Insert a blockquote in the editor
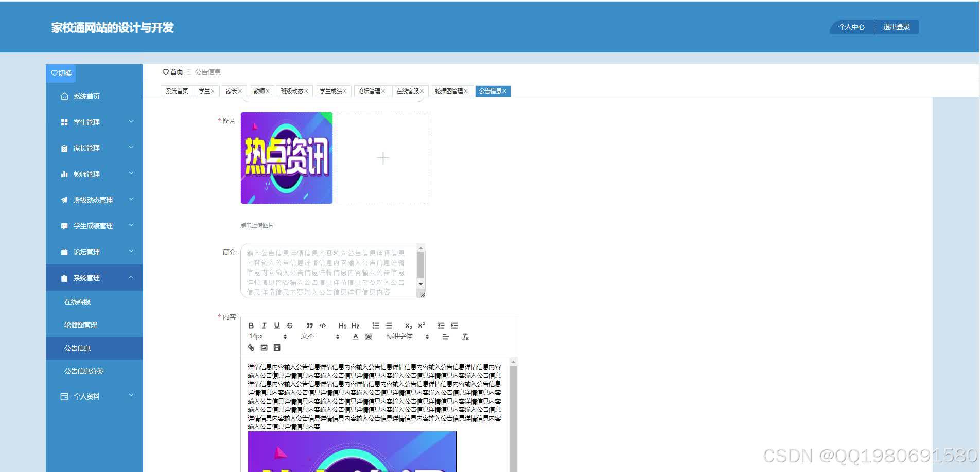This screenshot has width=980, height=472. (x=309, y=325)
